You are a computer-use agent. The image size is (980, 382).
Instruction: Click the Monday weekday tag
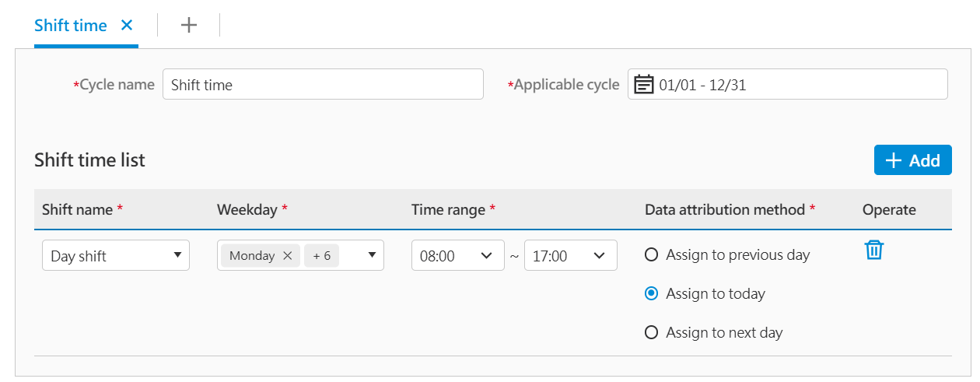(x=251, y=255)
